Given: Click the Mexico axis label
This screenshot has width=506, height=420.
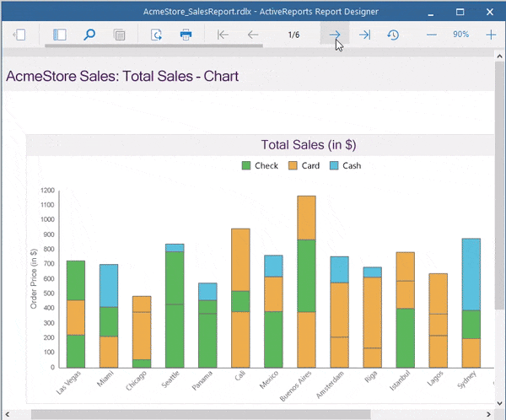Looking at the screenshot, I should pyautogui.click(x=269, y=380).
